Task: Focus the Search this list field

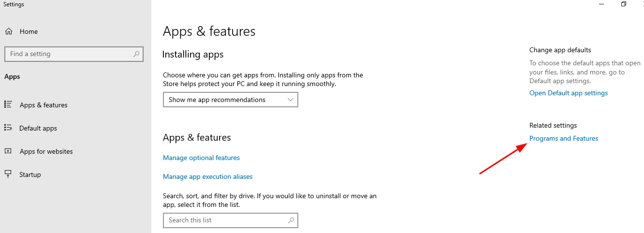Action: (225, 220)
